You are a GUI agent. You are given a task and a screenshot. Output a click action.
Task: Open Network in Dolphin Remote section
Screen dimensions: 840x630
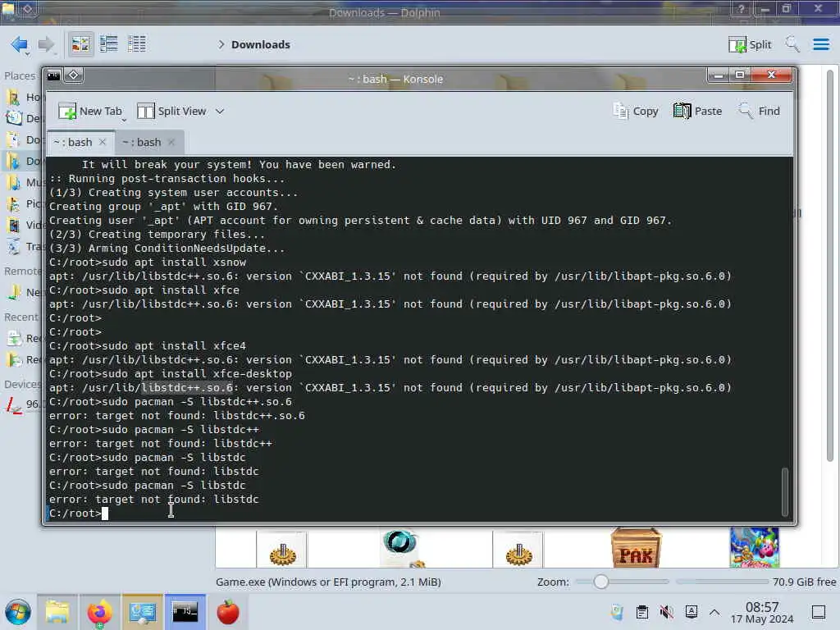coord(24,293)
